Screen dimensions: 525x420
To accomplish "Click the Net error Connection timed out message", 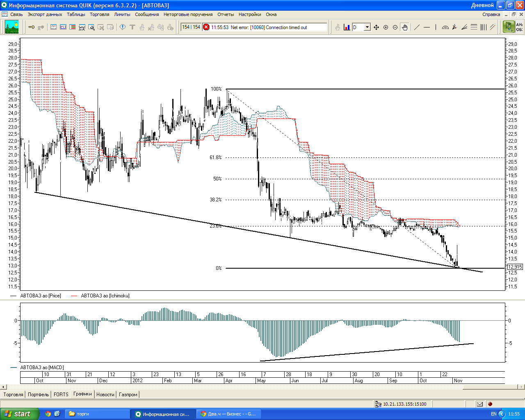I will click(x=269, y=27).
